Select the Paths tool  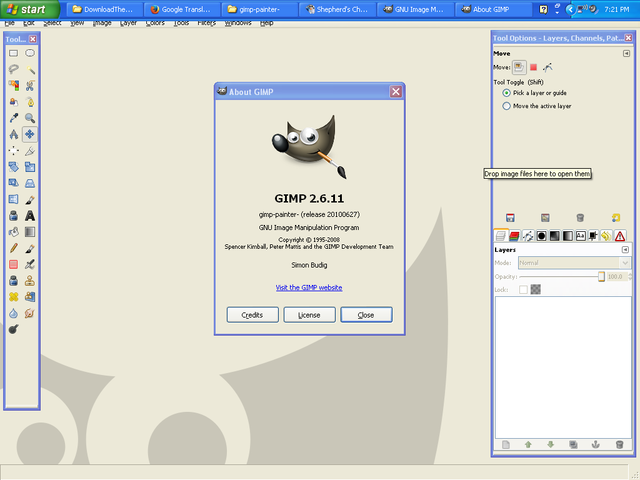point(30,102)
